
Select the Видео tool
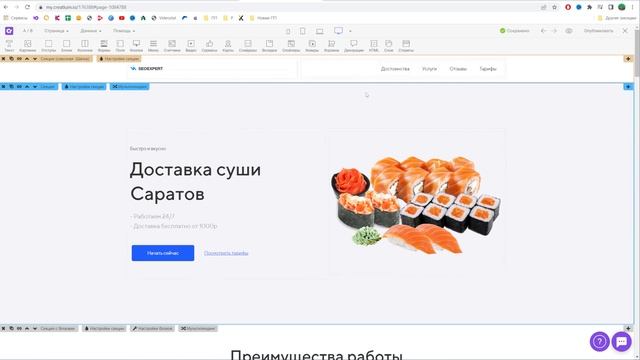pos(191,45)
